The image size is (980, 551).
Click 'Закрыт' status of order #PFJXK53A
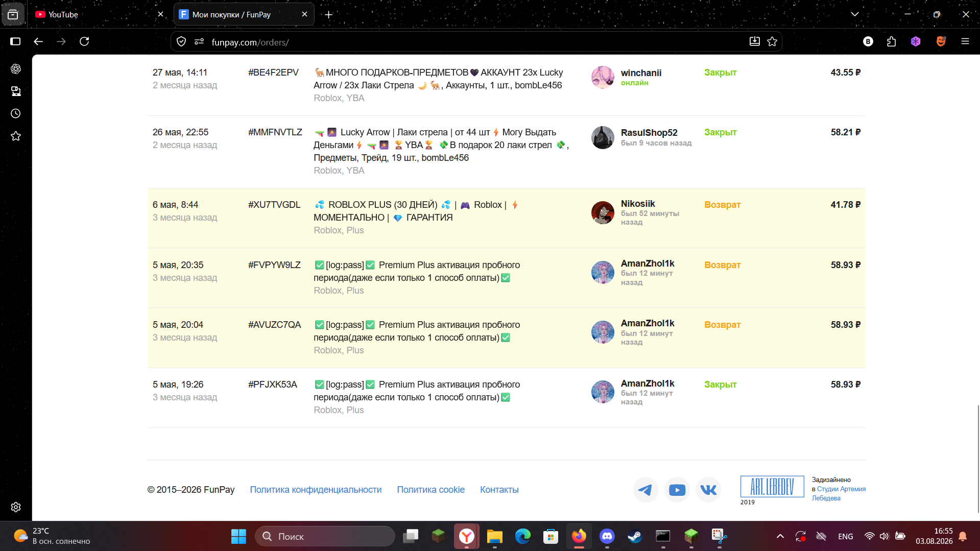coord(720,385)
